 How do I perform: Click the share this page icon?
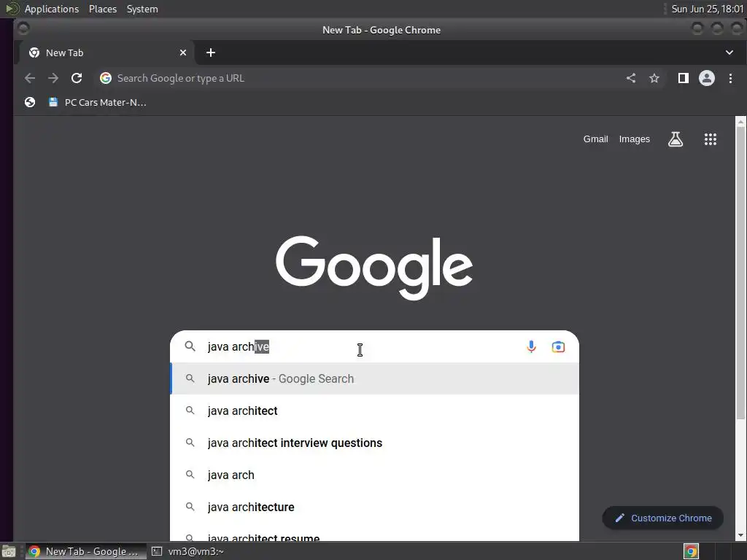[x=631, y=78]
